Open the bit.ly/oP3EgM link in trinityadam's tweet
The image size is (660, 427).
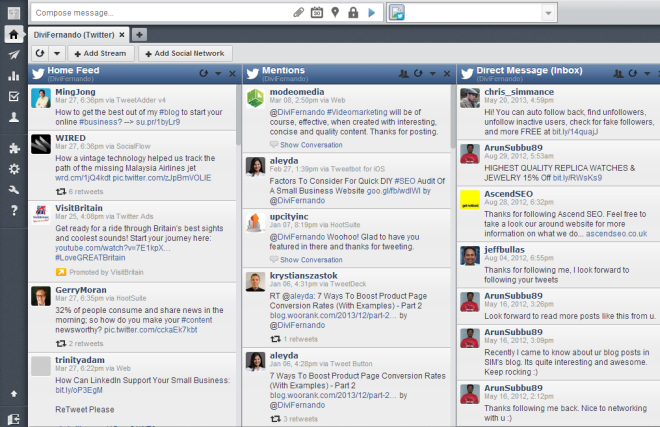tap(79, 390)
